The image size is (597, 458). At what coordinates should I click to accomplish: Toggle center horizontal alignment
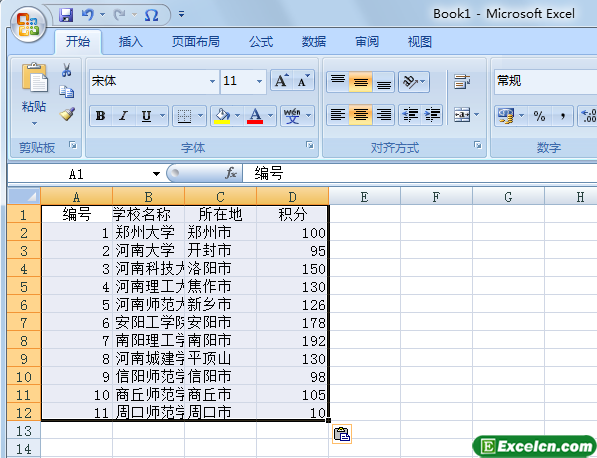(361, 115)
